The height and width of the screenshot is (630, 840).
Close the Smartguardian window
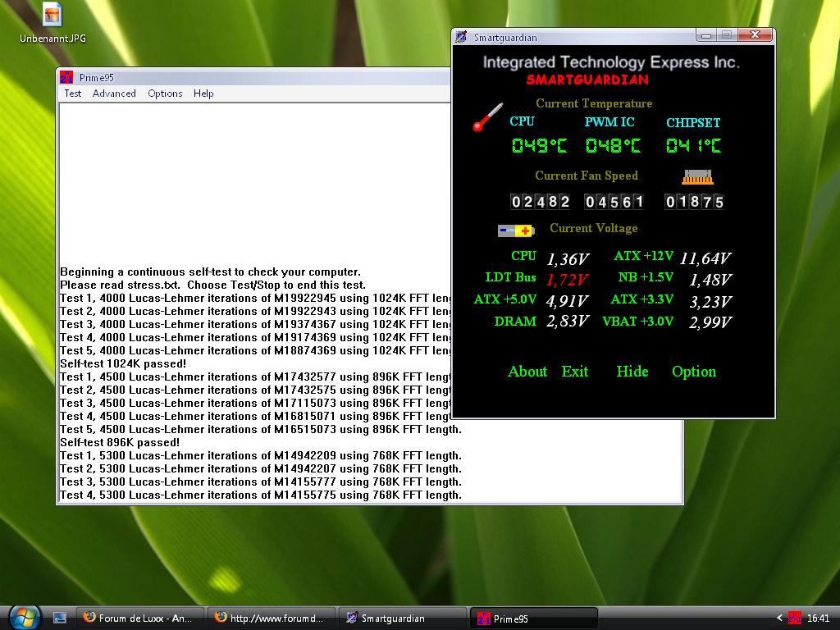click(x=756, y=34)
